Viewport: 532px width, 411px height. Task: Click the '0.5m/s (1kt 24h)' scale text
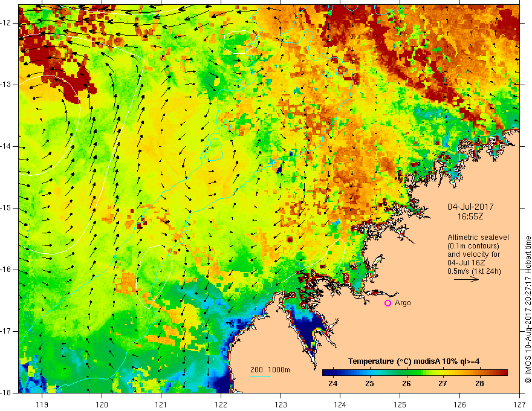(474, 271)
